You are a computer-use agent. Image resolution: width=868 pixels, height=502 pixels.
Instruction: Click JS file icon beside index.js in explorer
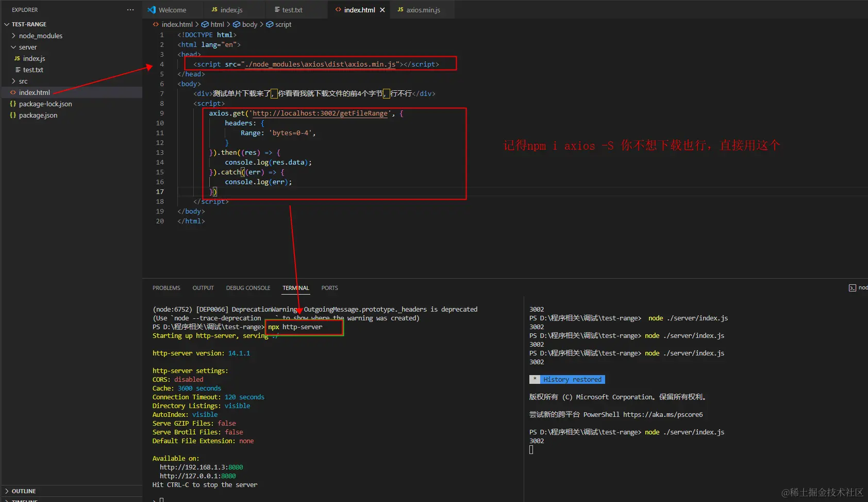pyautogui.click(x=17, y=58)
